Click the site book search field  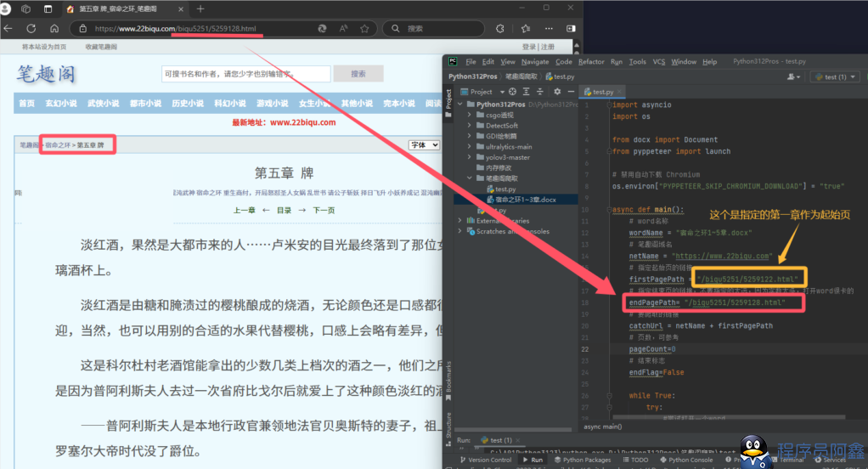tap(245, 74)
